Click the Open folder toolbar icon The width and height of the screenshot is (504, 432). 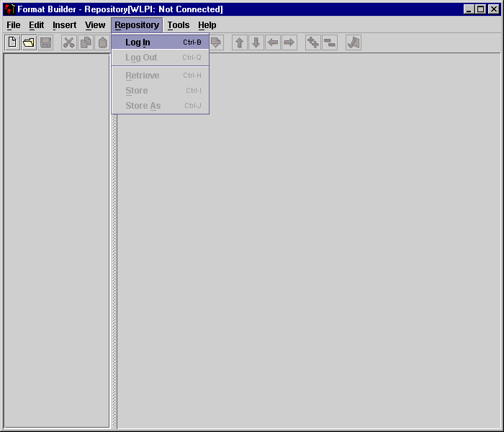coord(29,42)
